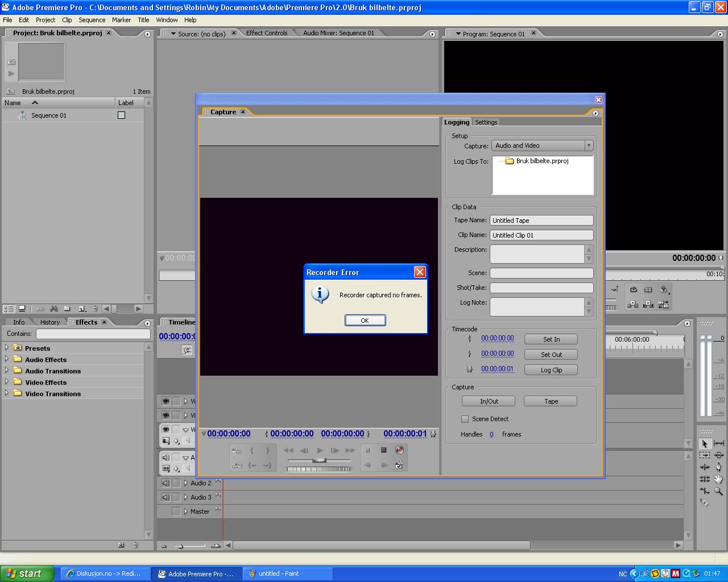This screenshot has width=728, height=582.
Task: Toggle the lock box on Audio 2 track
Action: (x=176, y=483)
